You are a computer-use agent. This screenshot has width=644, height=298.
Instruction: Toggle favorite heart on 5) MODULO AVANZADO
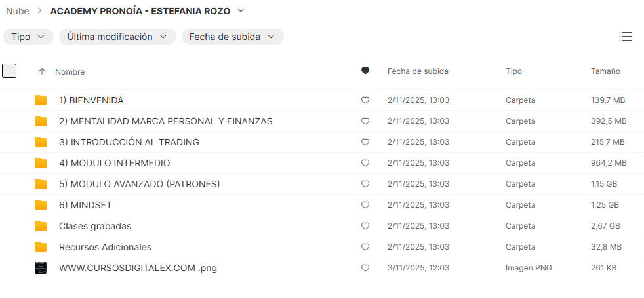click(x=365, y=184)
